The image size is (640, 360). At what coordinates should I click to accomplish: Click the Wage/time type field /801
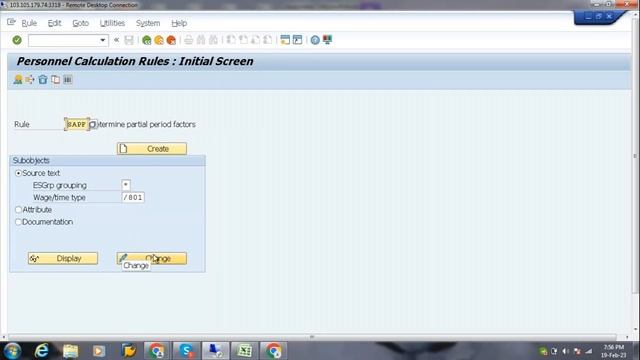[x=133, y=198]
